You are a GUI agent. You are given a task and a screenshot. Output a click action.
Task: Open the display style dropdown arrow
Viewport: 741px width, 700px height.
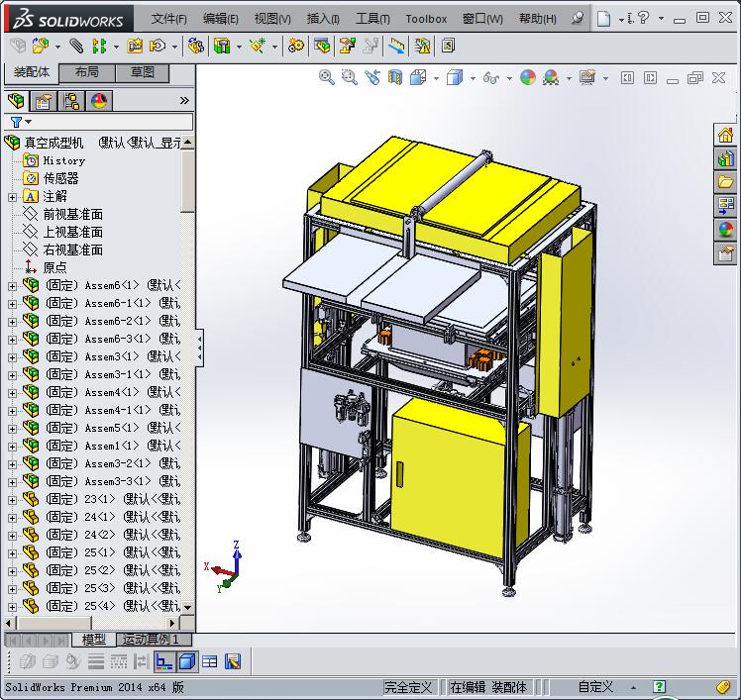pos(473,77)
